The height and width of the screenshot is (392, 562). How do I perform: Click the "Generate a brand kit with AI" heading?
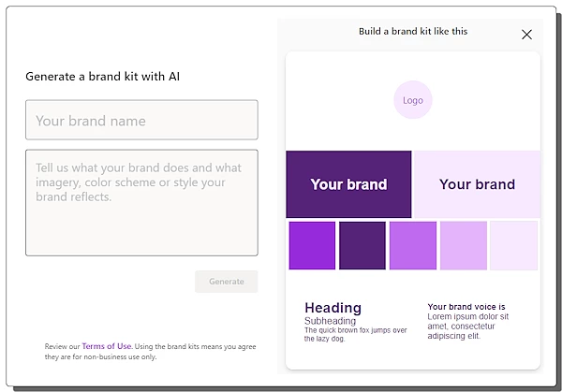pos(102,76)
